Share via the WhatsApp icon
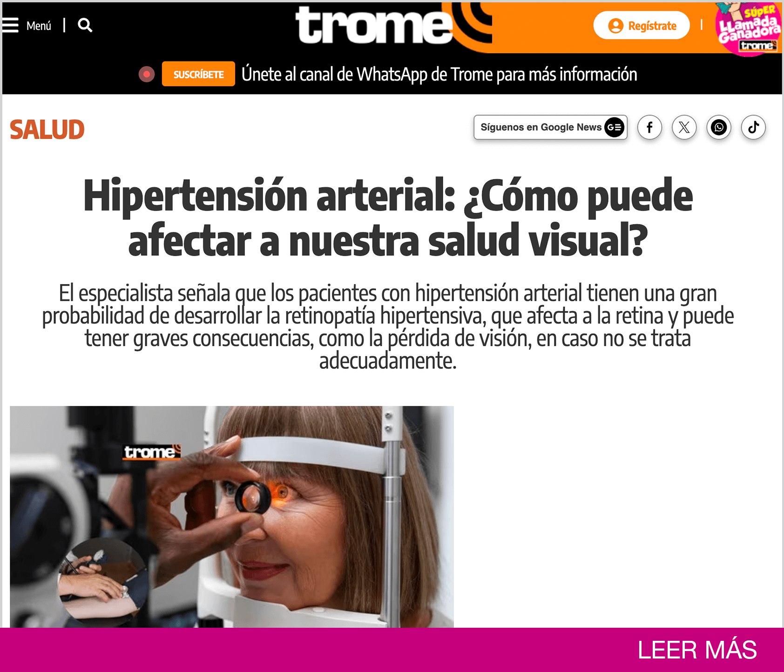This screenshot has height=672, width=784. point(719,127)
